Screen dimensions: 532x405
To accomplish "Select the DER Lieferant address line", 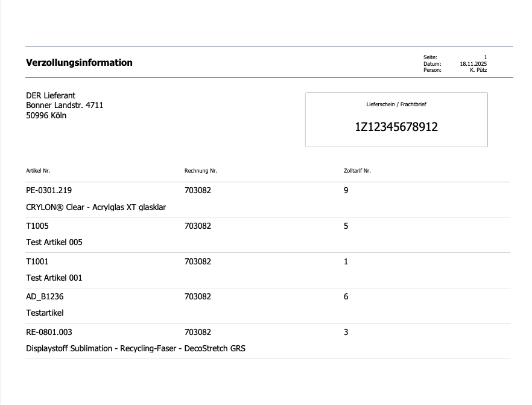I will pos(51,95).
